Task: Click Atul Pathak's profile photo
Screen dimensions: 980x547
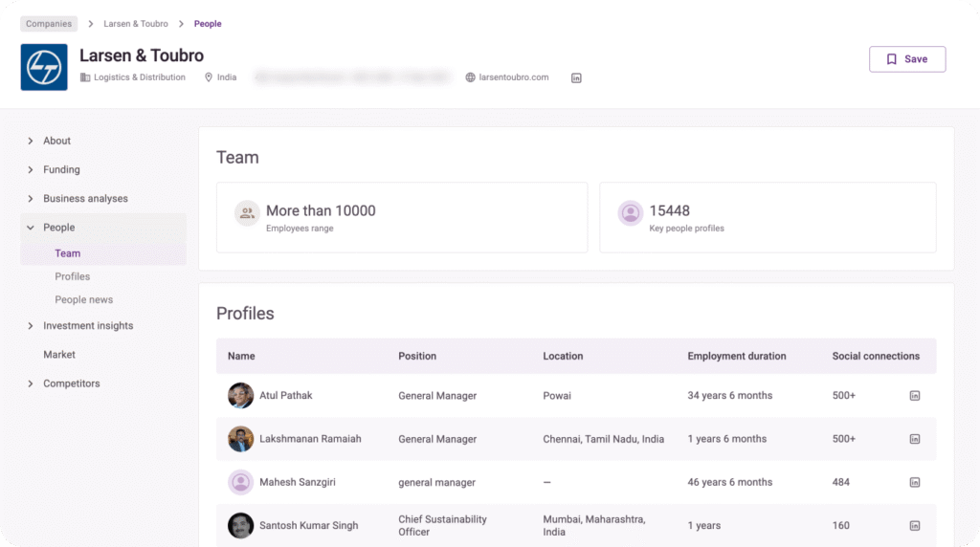Action: (240, 395)
